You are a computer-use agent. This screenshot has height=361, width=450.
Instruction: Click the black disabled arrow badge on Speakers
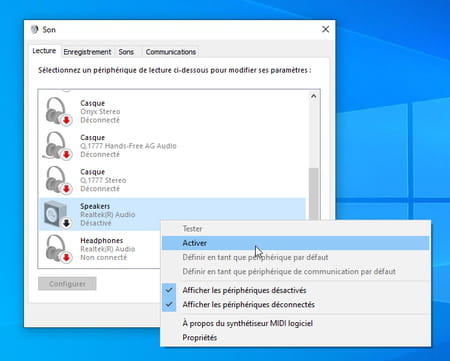pyautogui.click(x=67, y=223)
